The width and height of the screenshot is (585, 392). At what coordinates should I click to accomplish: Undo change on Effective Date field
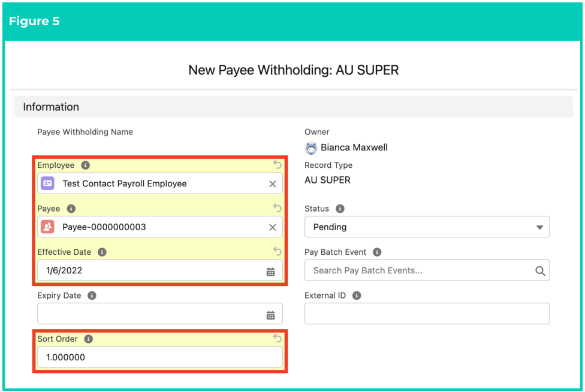(277, 251)
